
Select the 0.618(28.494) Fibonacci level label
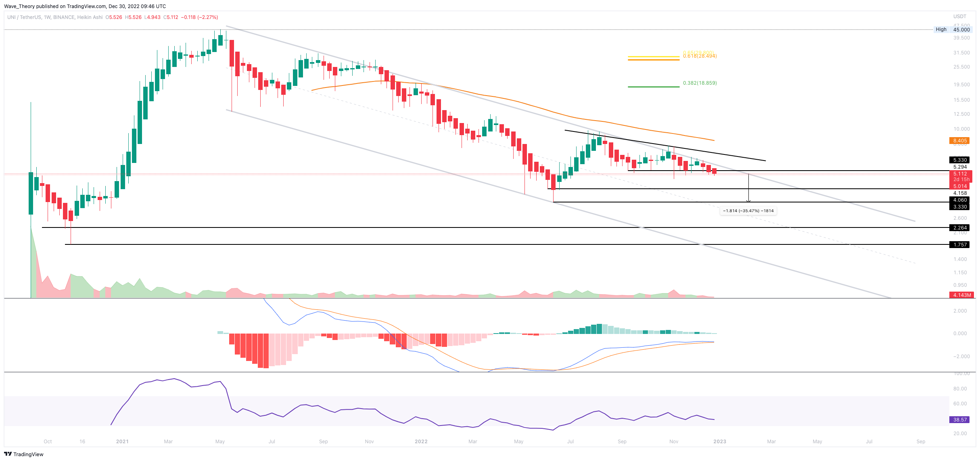(x=700, y=56)
